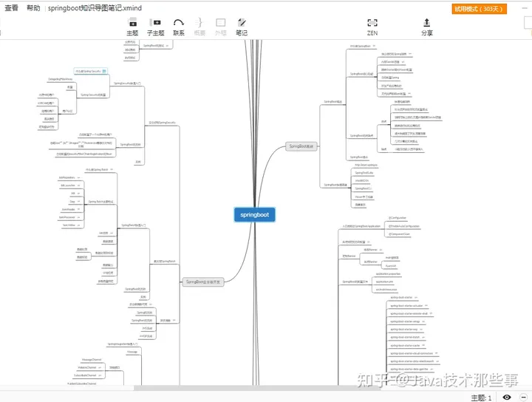
Task: Expand the spring-boot-starter topic's collapse marker
Action: pyautogui.click(x=416, y=298)
